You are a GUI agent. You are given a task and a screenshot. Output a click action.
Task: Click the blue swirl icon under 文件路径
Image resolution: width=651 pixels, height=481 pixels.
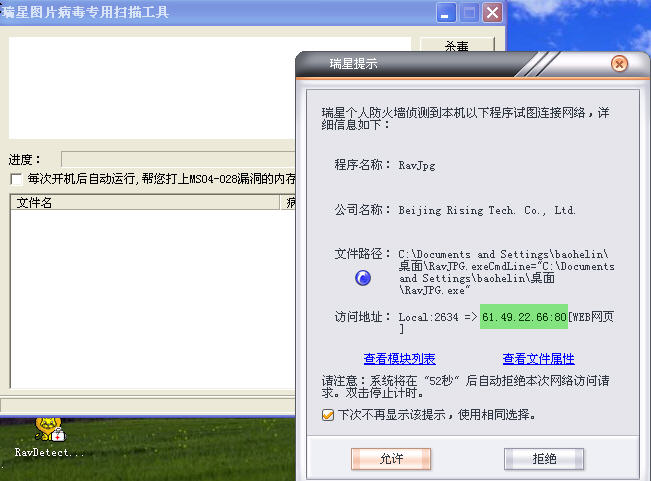(x=363, y=278)
